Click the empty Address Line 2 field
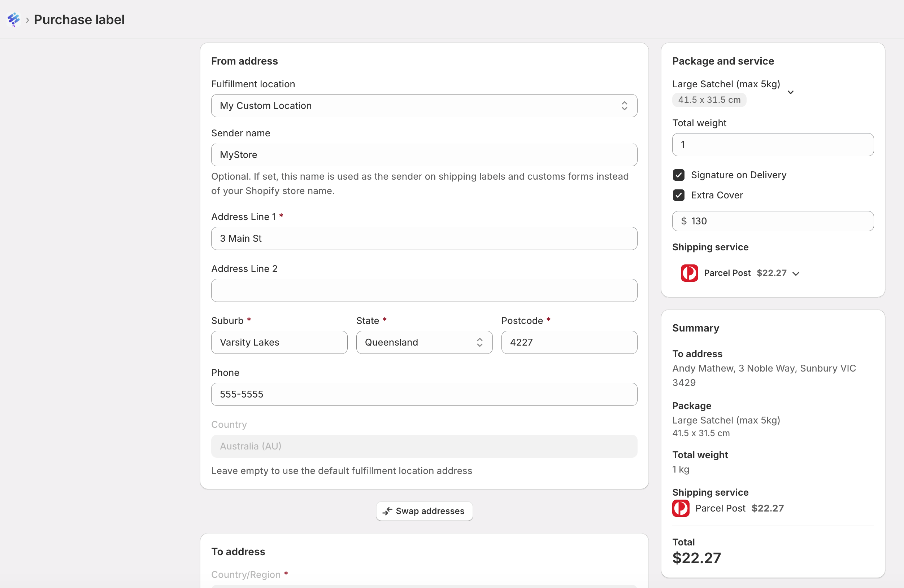Image resolution: width=904 pixels, height=588 pixels. [424, 290]
